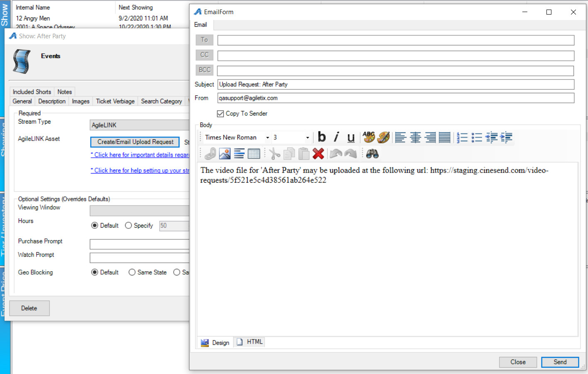Open the Search Category tab
Image resolution: width=588 pixels, height=374 pixels.
click(162, 102)
